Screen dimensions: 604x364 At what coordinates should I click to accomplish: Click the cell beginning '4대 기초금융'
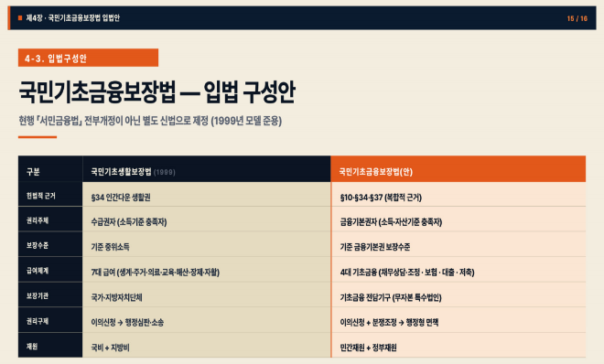click(458, 270)
